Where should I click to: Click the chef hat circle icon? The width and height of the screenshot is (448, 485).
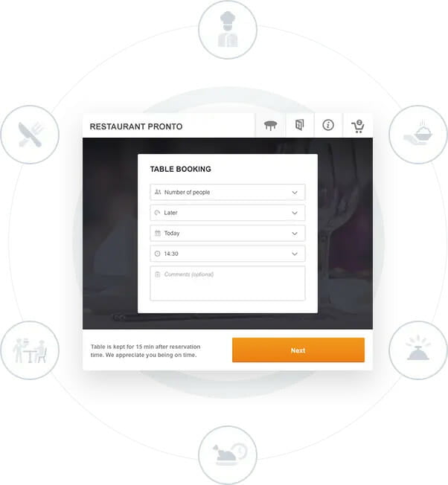click(228, 30)
